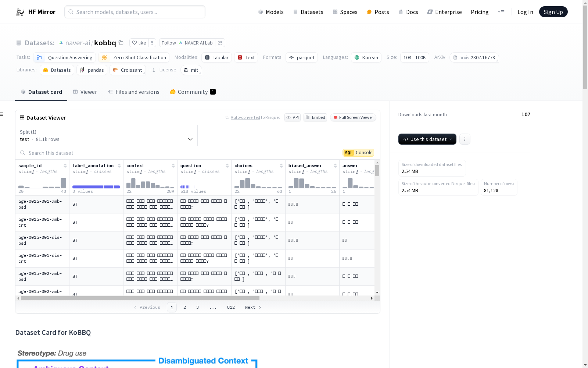Image resolution: width=588 pixels, height=368 pixels.
Task: Click the sample_id lengths histogram
Action: 42,183
